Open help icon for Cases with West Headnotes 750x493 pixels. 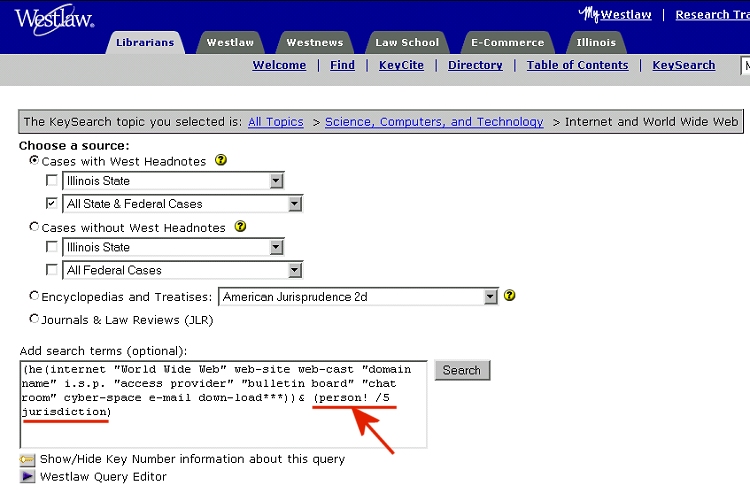point(221,160)
